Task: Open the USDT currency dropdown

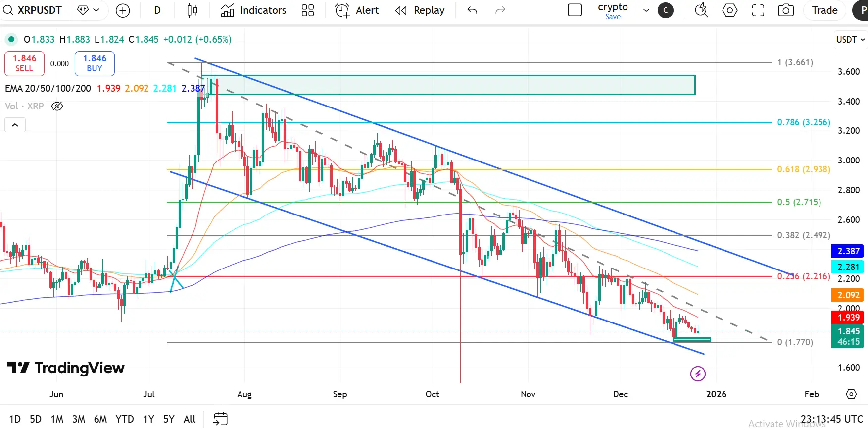Action: (850, 40)
